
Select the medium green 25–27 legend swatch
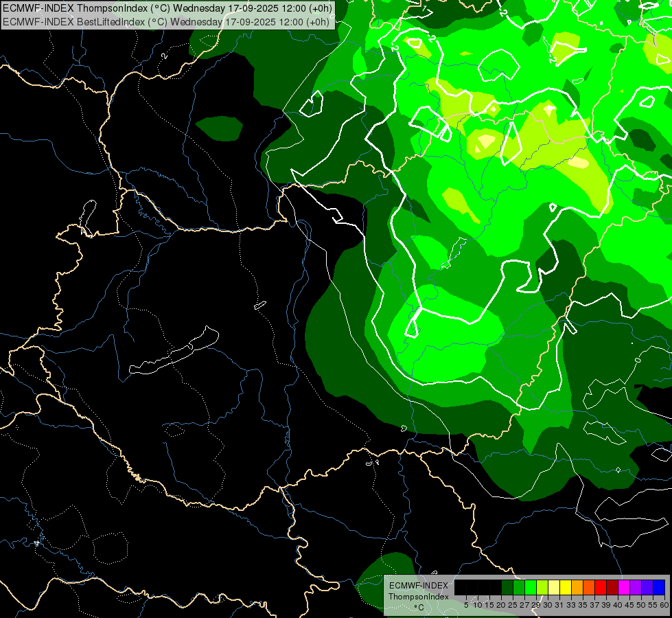pos(519,587)
